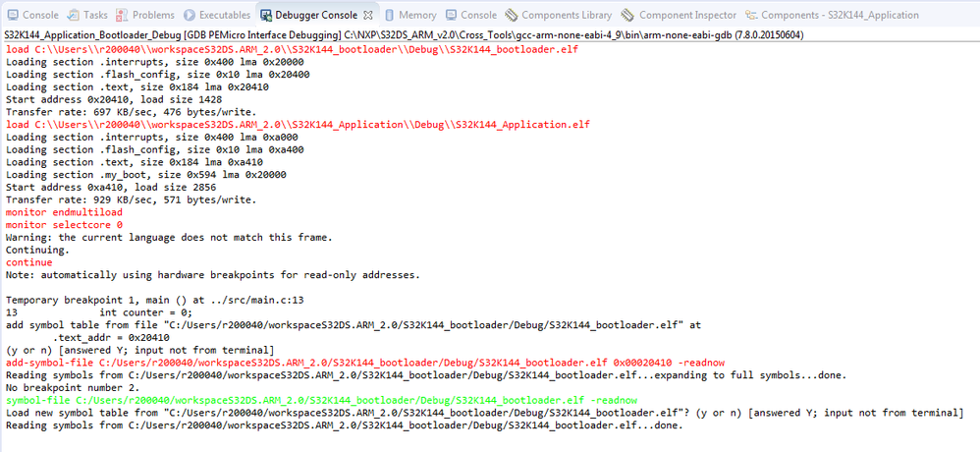Open Components - S32K144_Application tab
The height and width of the screenshot is (452, 980).
pos(832,15)
